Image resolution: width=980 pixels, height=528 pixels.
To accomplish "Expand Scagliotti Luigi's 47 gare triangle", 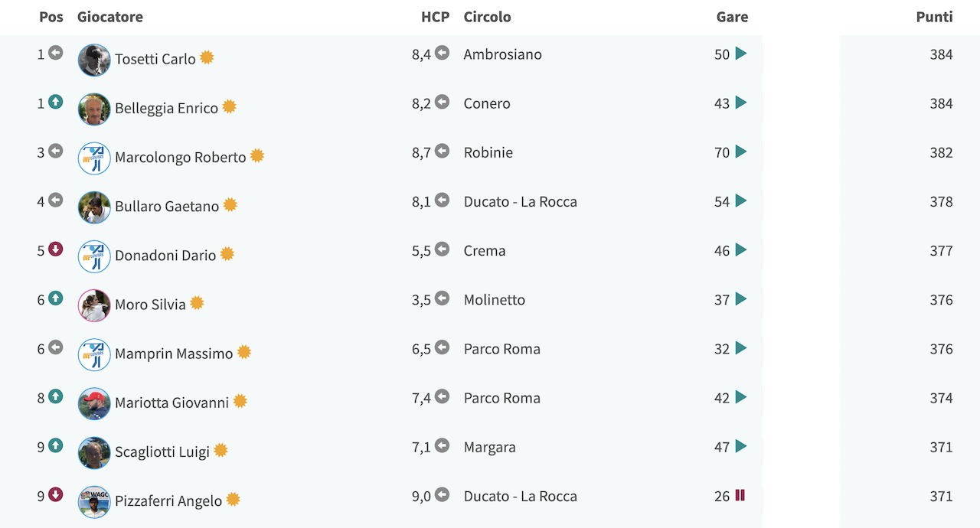I will click(x=740, y=446).
